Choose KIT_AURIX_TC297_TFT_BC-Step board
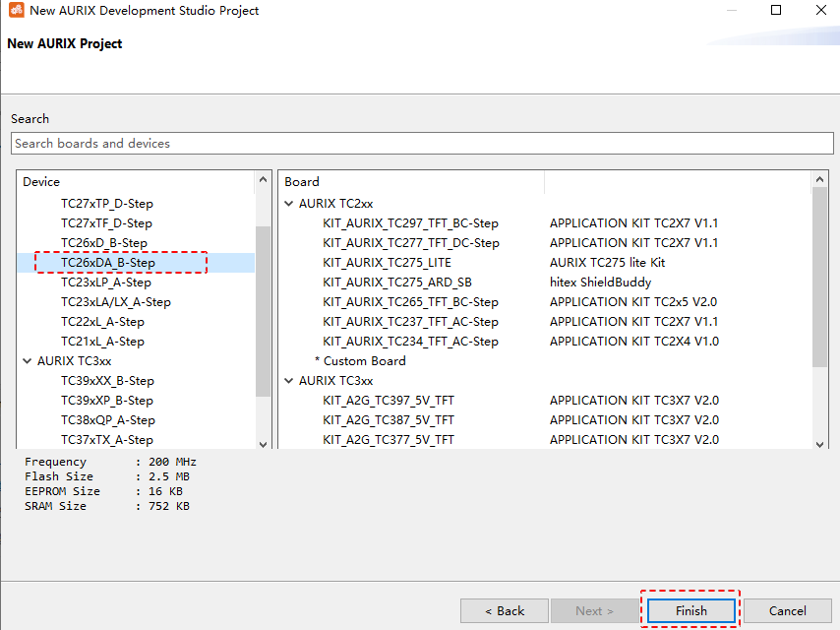840x630 pixels. [x=410, y=223]
